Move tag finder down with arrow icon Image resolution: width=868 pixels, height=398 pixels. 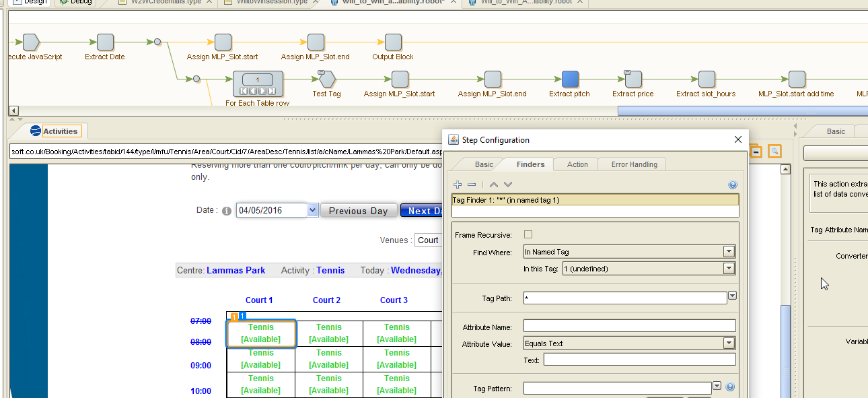[x=508, y=185]
